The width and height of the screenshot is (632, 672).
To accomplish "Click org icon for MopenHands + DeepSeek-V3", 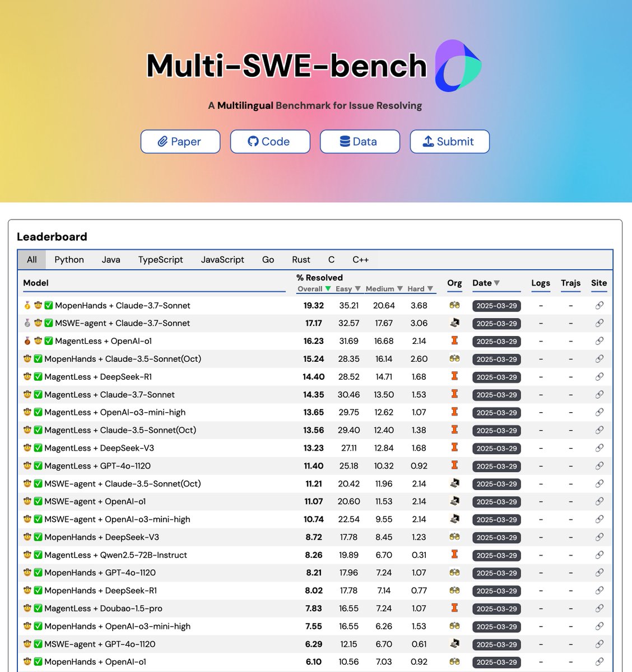I will (454, 537).
